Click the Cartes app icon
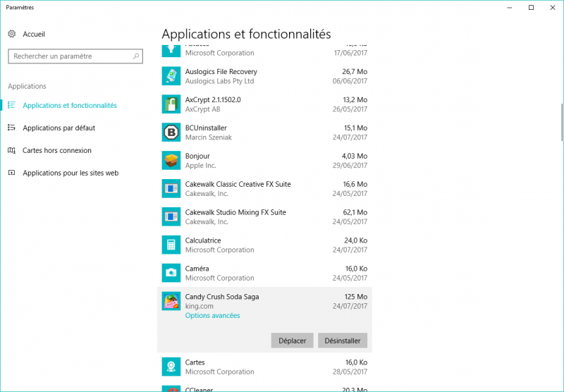 click(171, 367)
